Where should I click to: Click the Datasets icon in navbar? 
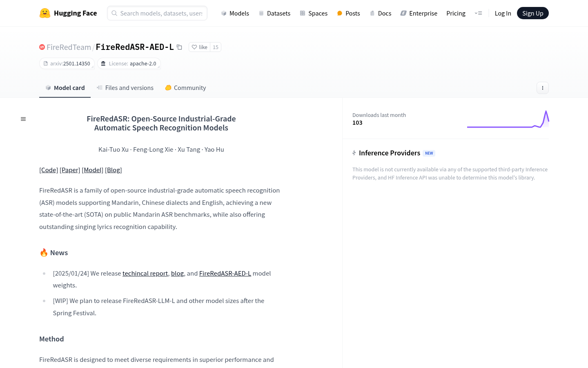tap(261, 13)
